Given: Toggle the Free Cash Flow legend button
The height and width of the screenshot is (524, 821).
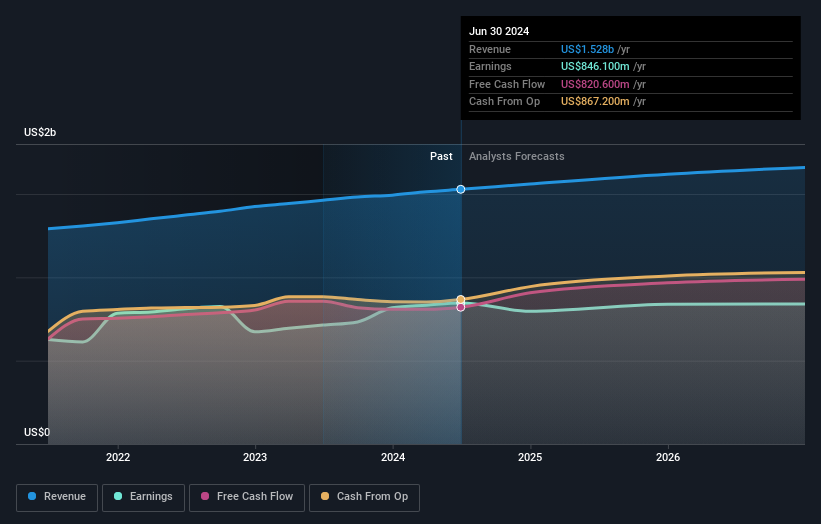Looking at the screenshot, I should [x=247, y=497].
